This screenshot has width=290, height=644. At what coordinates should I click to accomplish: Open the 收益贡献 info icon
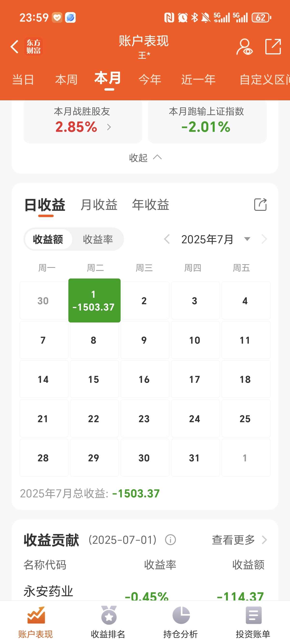point(171,540)
